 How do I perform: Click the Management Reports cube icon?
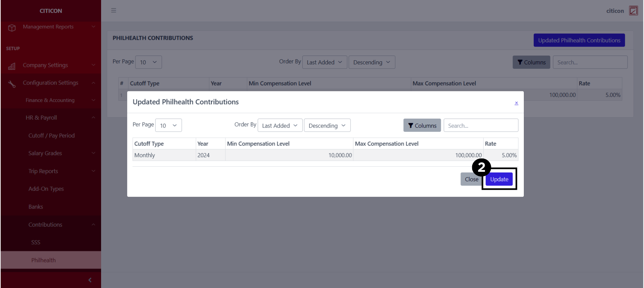click(12, 28)
